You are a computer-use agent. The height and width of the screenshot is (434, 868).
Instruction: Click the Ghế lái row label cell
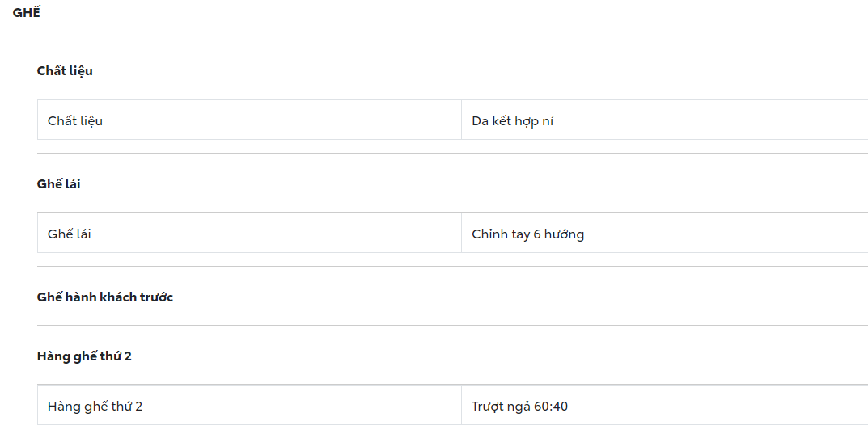coord(70,234)
